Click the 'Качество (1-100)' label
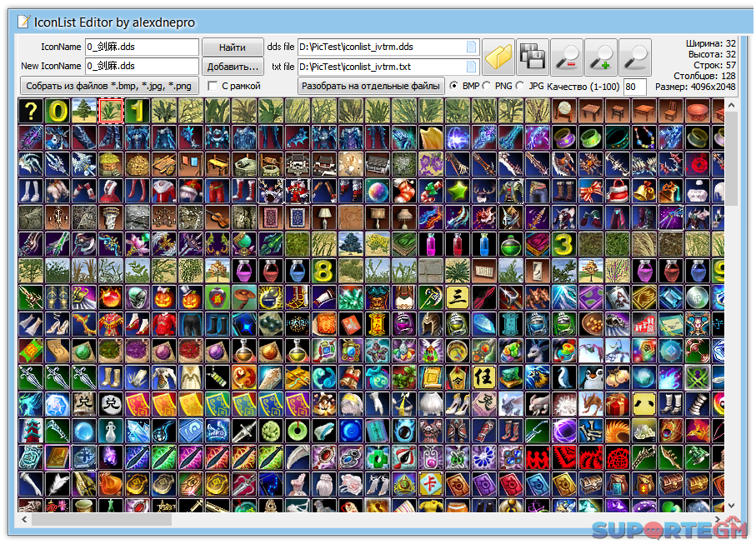 583,87
